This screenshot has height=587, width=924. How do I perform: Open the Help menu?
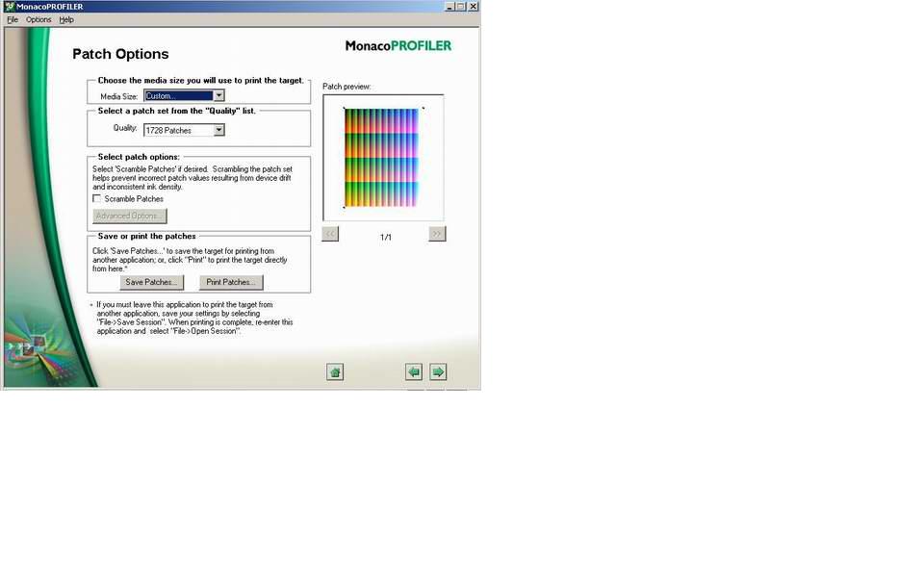point(66,19)
